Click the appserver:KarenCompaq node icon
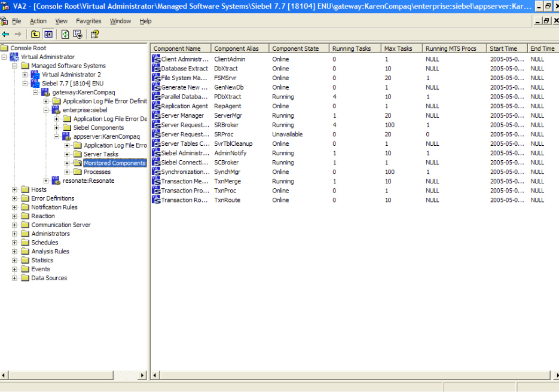Viewport: 559px width, 392px height. coord(67,136)
